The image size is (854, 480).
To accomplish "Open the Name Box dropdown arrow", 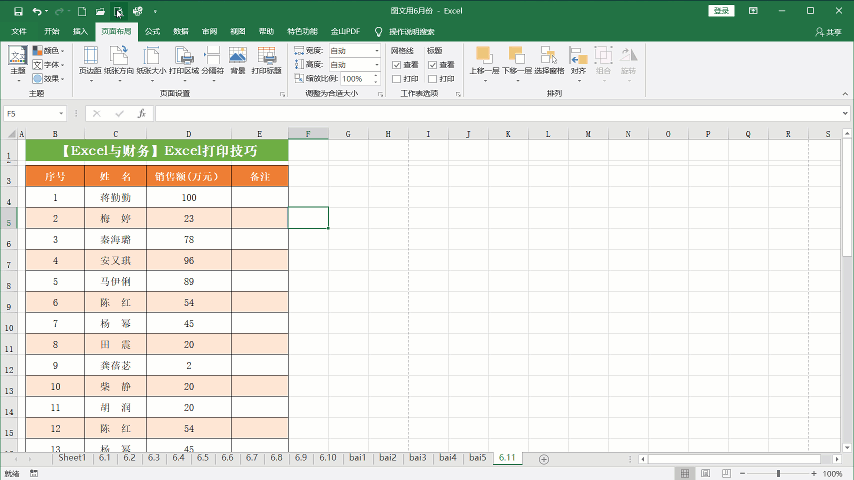I will tap(61, 113).
